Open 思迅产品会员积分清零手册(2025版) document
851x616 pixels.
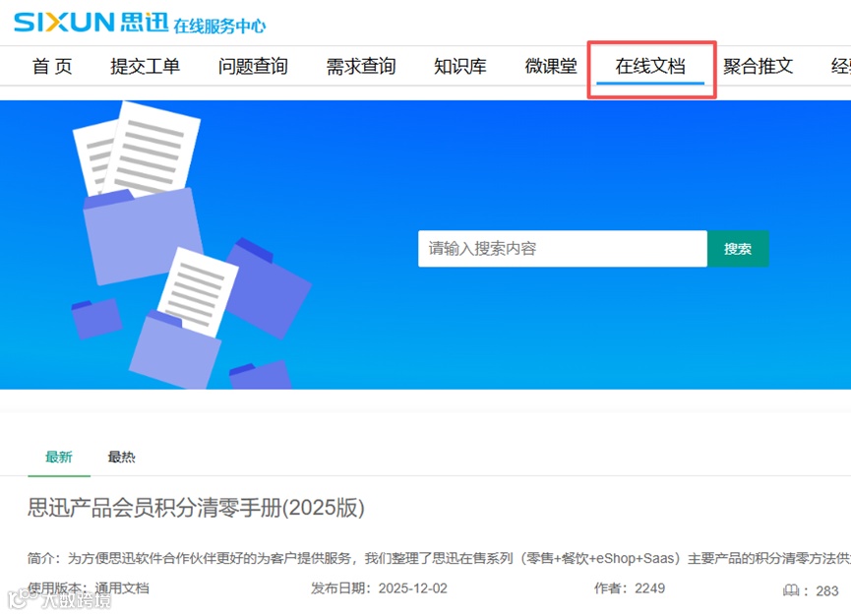(x=196, y=508)
